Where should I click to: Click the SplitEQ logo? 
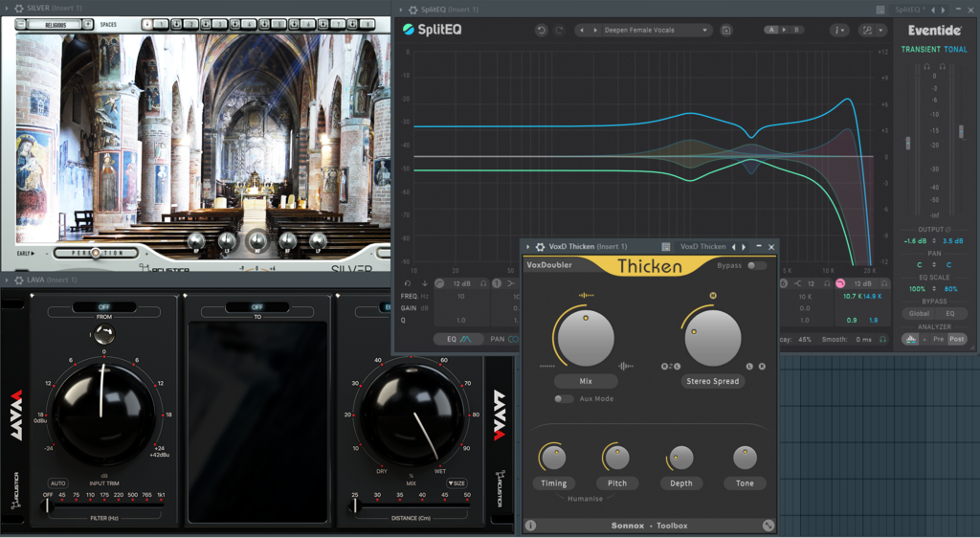433,30
